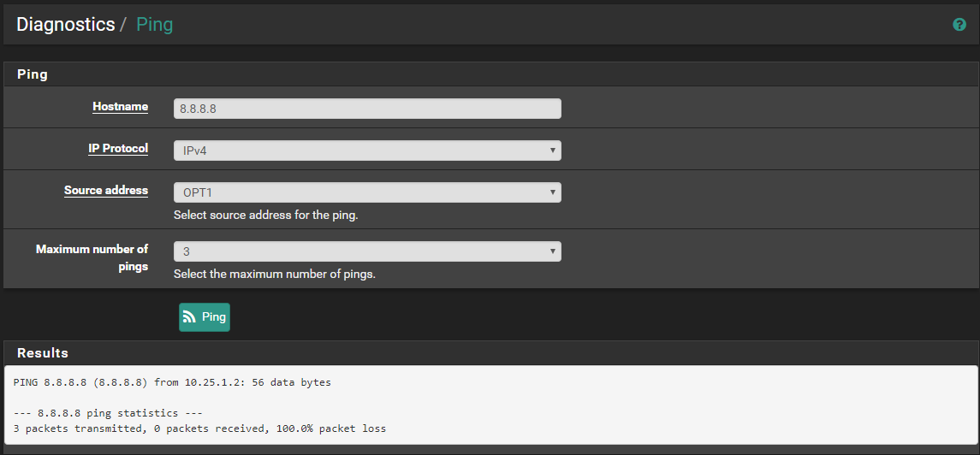Viewport: 980px width, 455px height.
Task: Expand the IP Protocol dropdown showing IPv4
Action: pos(367,151)
